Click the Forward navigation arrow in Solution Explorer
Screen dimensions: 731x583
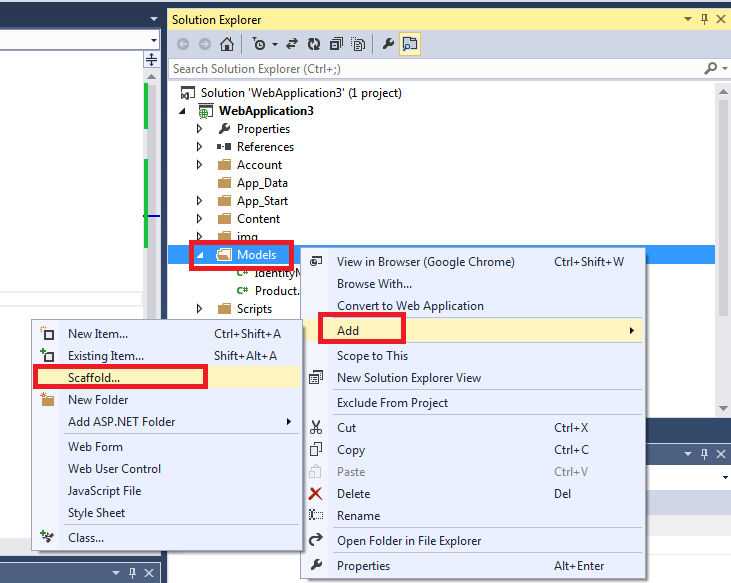tap(205, 44)
